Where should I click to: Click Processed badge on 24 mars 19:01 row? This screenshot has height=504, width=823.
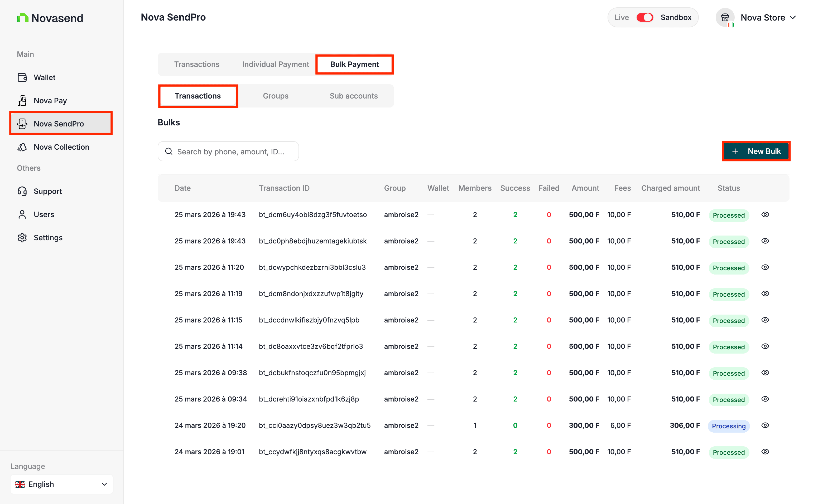(729, 452)
